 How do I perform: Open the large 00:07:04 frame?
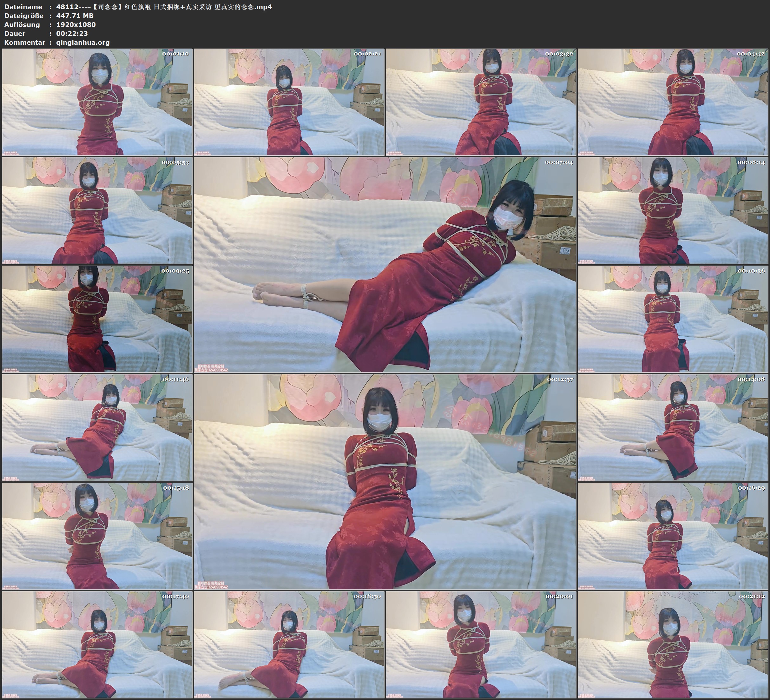click(385, 264)
